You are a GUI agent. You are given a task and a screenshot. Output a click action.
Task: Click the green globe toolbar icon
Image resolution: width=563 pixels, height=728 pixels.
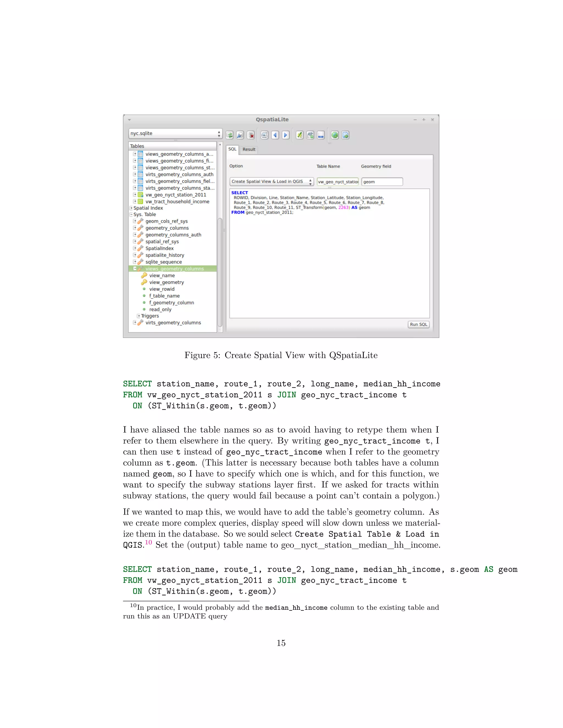335,135
